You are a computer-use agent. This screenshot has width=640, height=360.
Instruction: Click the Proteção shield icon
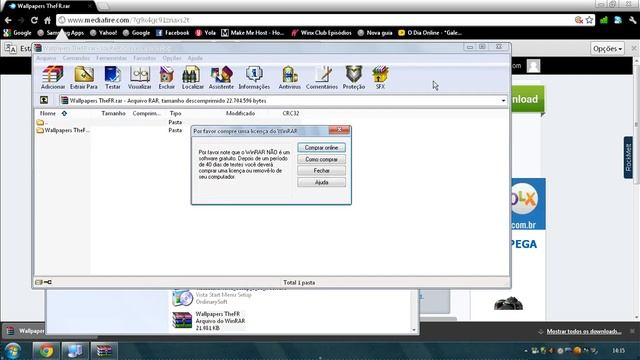coord(353,78)
